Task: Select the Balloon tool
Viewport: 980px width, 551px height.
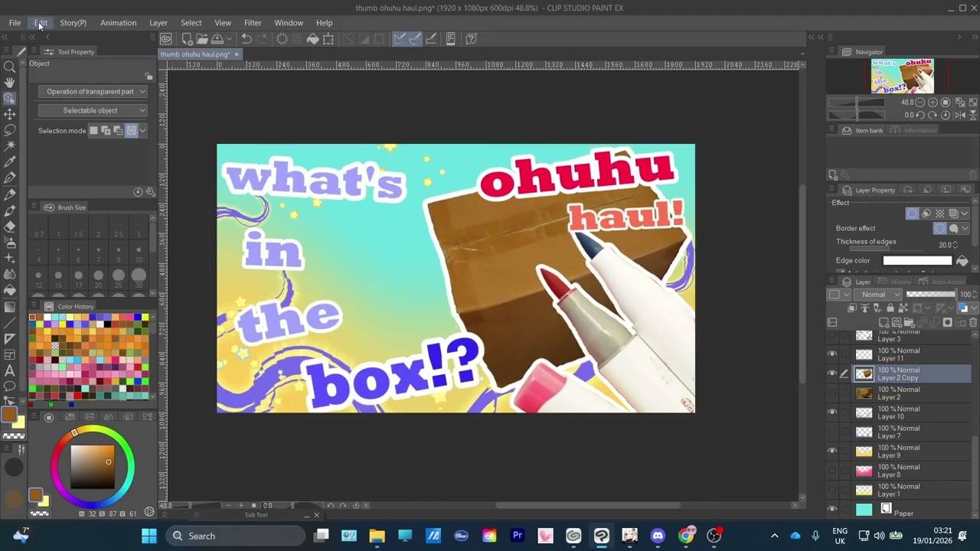Action: click(10, 386)
